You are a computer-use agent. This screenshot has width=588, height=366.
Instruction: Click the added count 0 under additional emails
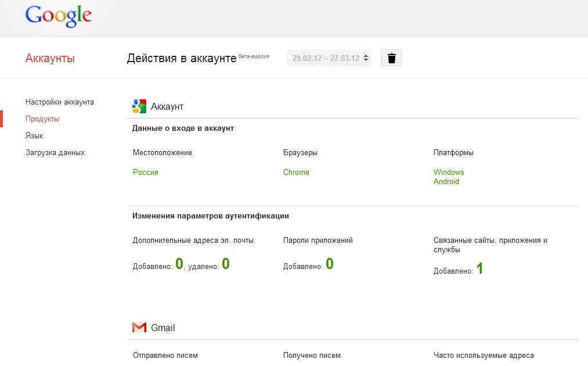[x=179, y=264]
